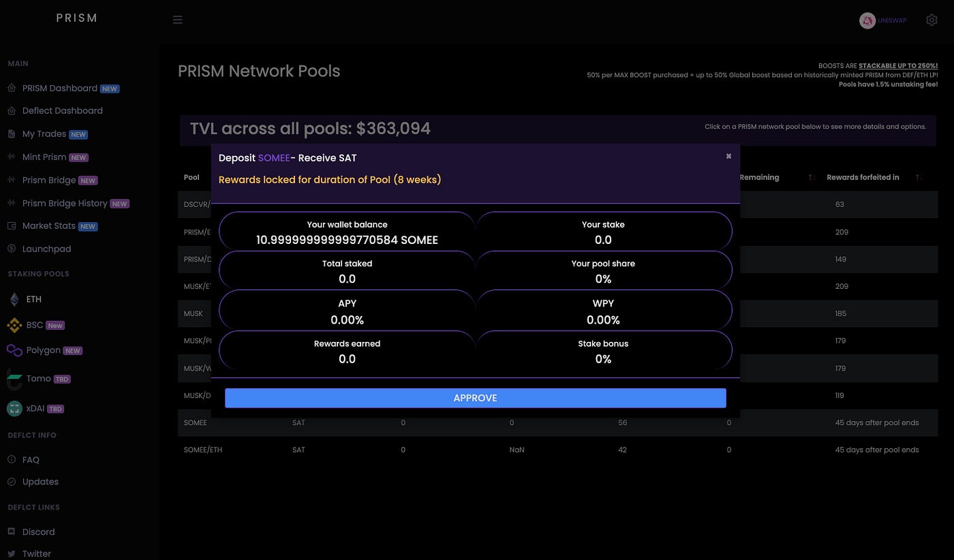Select the Polygon staking pool icon
This screenshot has height=560, width=954.
click(x=14, y=350)
